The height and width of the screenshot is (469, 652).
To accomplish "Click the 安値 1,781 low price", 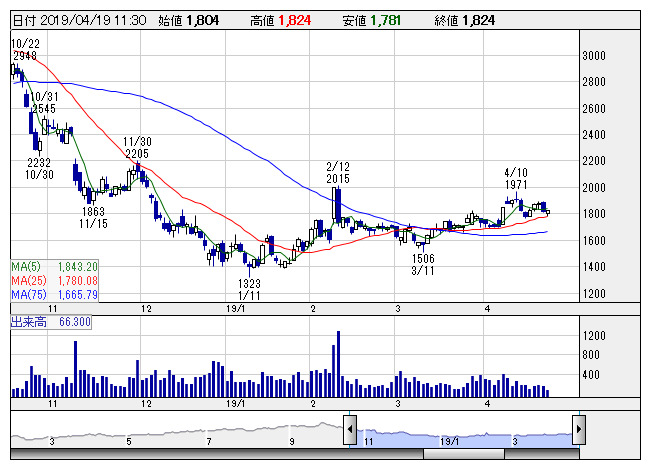I will pyautogui.click(x=372, y=20).
